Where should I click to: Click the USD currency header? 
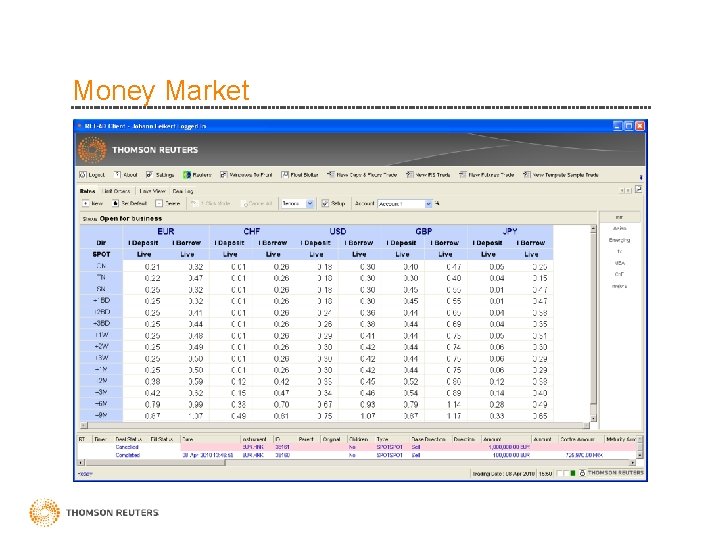click(338, 231)
